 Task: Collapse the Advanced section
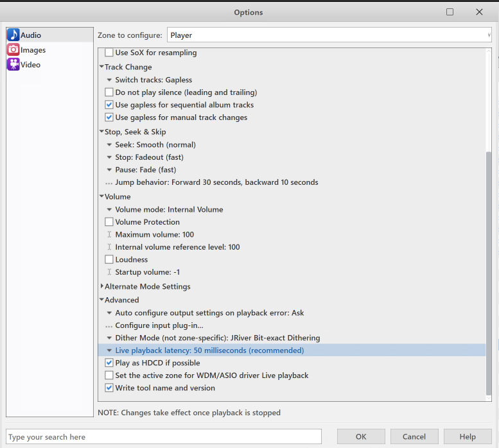coord(101,300)
